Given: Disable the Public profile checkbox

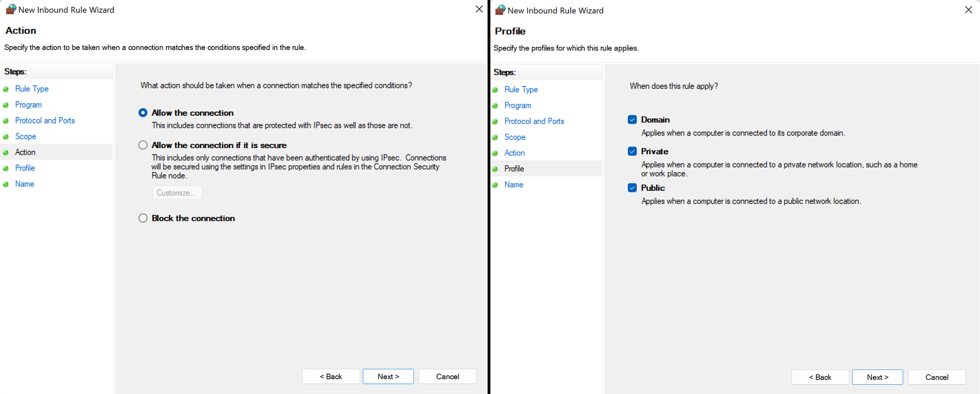Looking at the screenshot, I should 632,188.
